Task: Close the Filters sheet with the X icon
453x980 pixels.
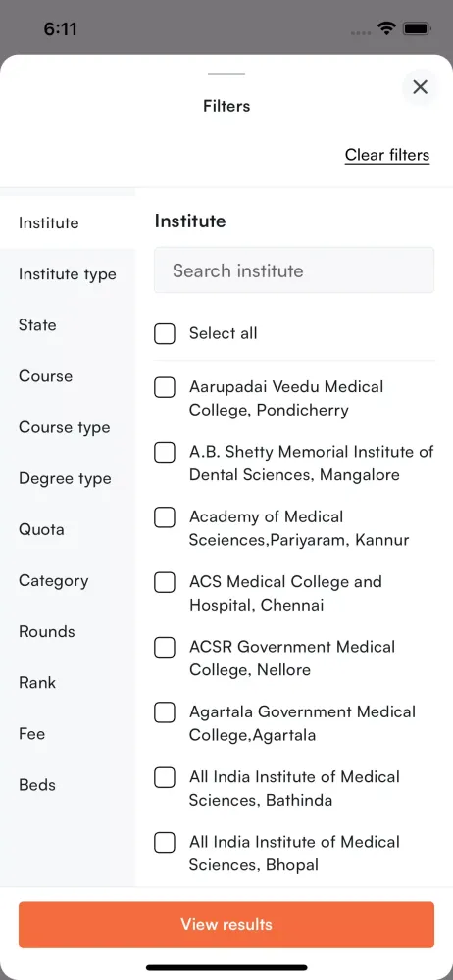Action: (420, 87)
